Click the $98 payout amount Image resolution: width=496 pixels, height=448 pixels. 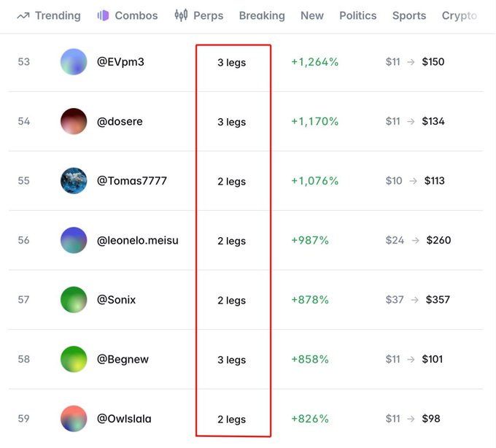click(431, 419)
